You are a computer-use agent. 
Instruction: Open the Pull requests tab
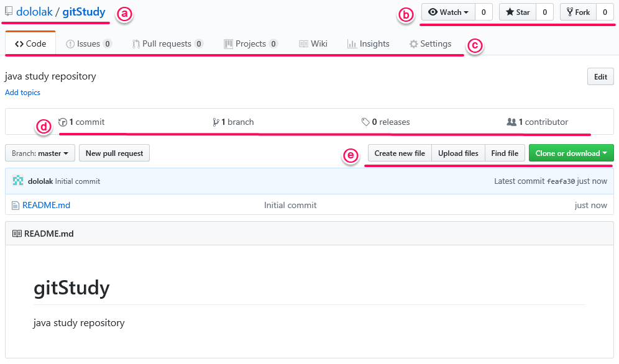tap(167, 43)
